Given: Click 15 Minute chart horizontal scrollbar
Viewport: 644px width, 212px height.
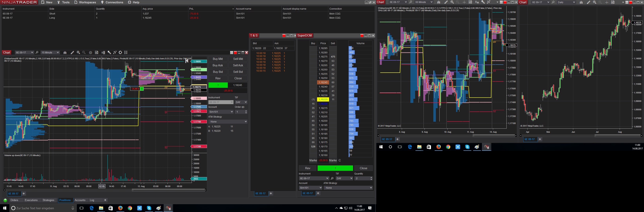Looking at the screenshot, I should pos(169,190).
